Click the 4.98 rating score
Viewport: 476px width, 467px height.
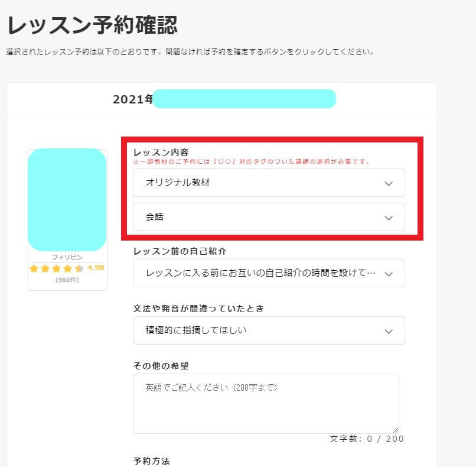tap(96, 268)
